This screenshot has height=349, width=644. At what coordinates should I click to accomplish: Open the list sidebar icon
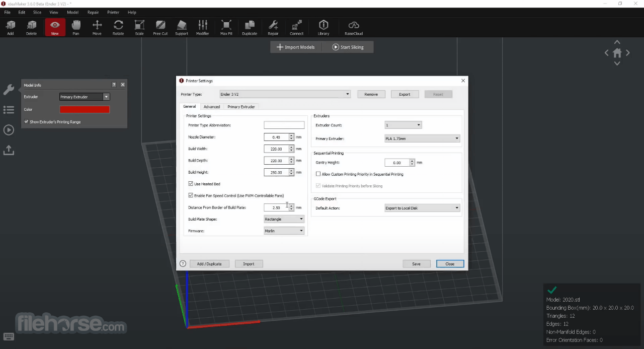coord(9,110)
